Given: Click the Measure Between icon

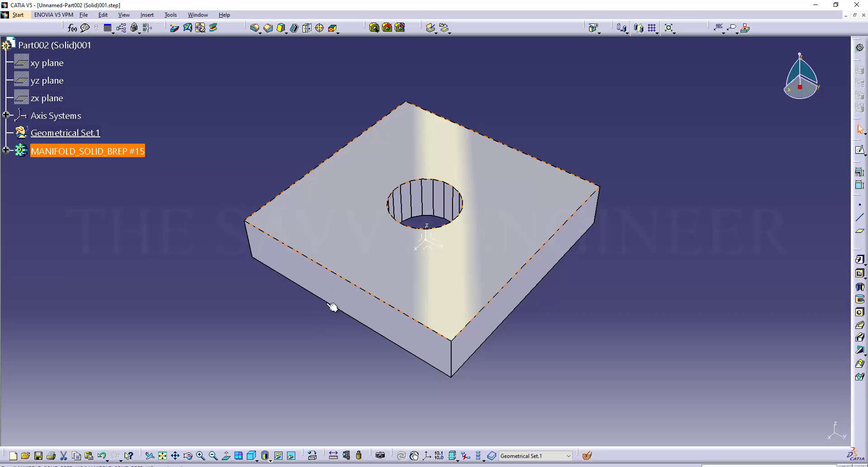Looking at the screenshot, I should [x=333, y=456].
